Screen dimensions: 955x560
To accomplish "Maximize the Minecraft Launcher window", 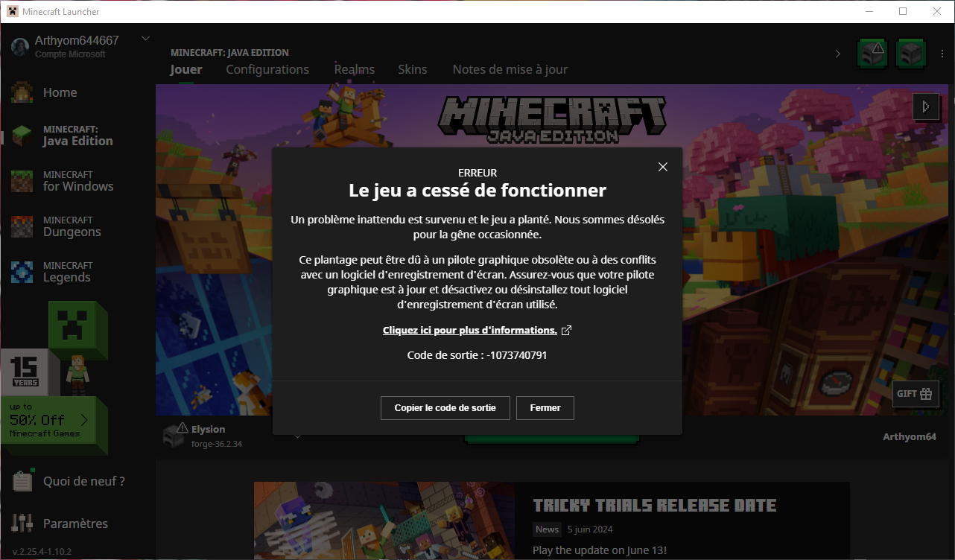I will point(903,11).
